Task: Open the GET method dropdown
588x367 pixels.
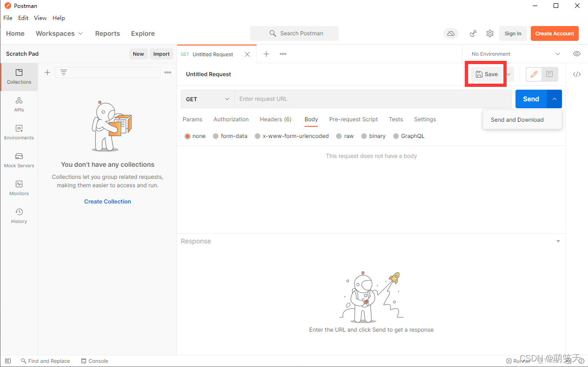Action: [208, 99]
